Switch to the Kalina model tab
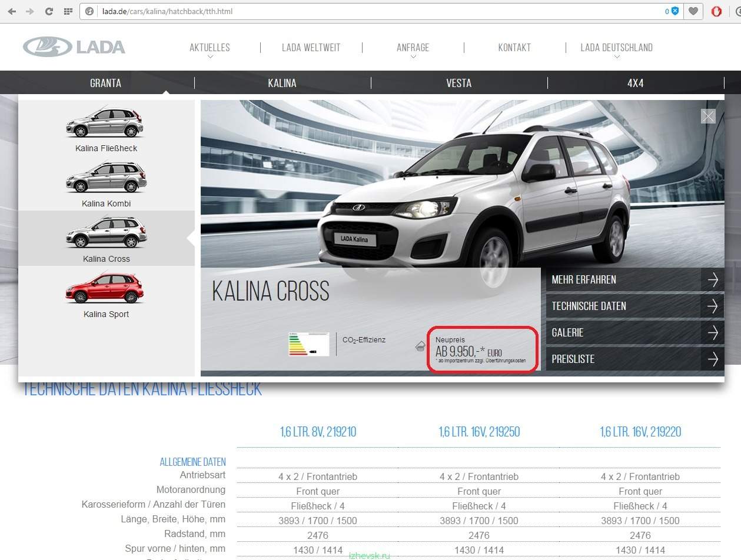 [283, 83]
